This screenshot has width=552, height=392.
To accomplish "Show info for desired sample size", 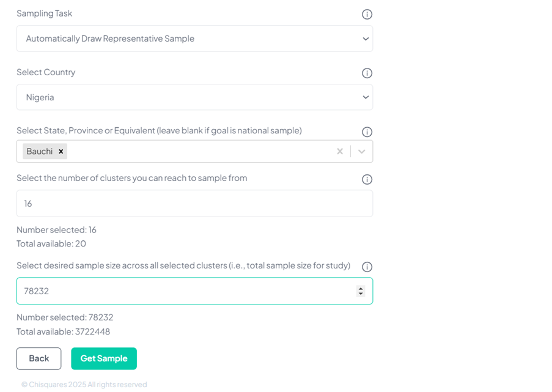I will [x=367, y=267].
